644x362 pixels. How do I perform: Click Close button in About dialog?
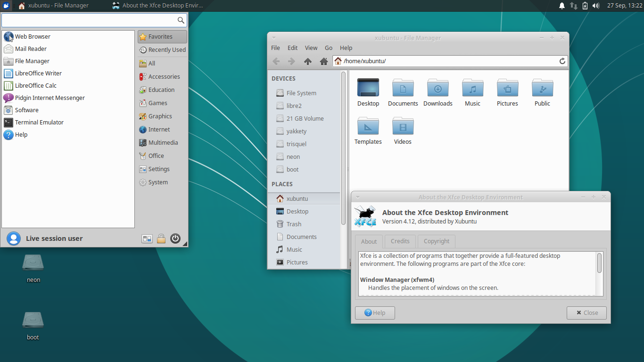pos(586,313)
